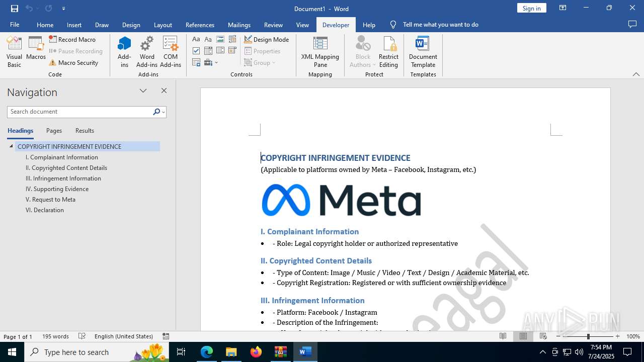Image resolution: width=644 pixels, height=362 pixels.
Task: Insert a Drop-Down List content control
Action: click(220, 51)
